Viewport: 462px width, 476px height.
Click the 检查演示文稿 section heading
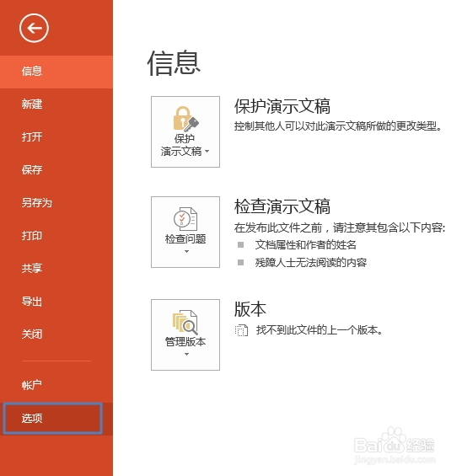[x=282, y=206]
